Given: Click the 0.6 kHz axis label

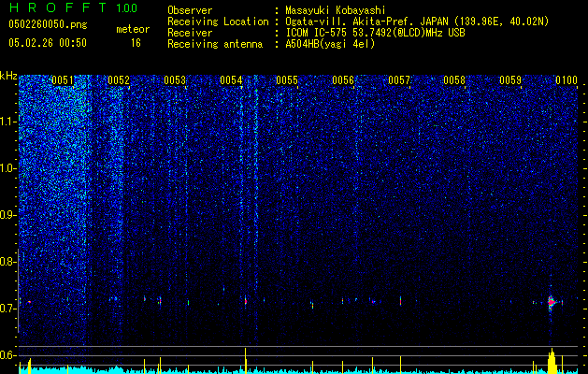Looking at the screenshot, I should (x=7, y=355).
